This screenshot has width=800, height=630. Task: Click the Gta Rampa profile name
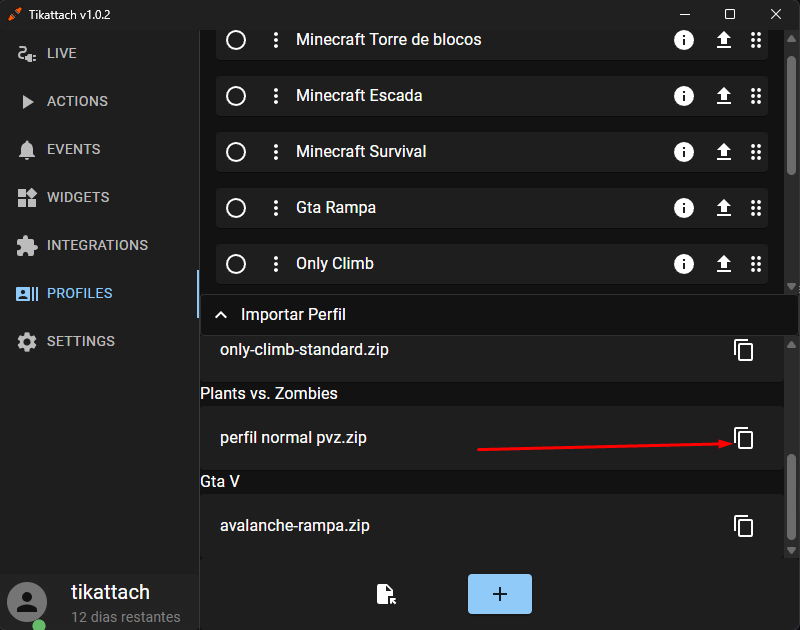click(x=336, y=208)
